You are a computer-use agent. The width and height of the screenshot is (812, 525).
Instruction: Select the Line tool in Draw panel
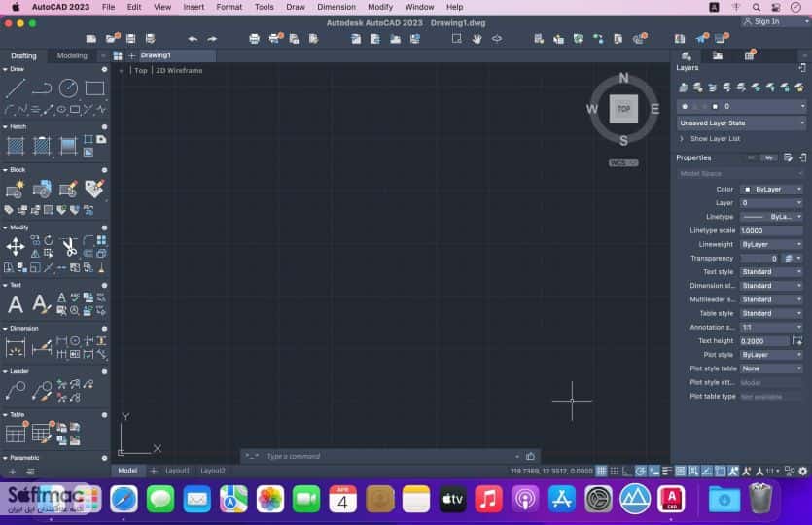point(15,88)
